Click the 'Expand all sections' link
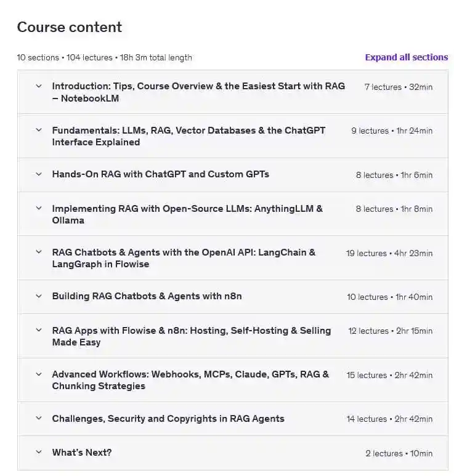The image size is (454, 476). 406,57
